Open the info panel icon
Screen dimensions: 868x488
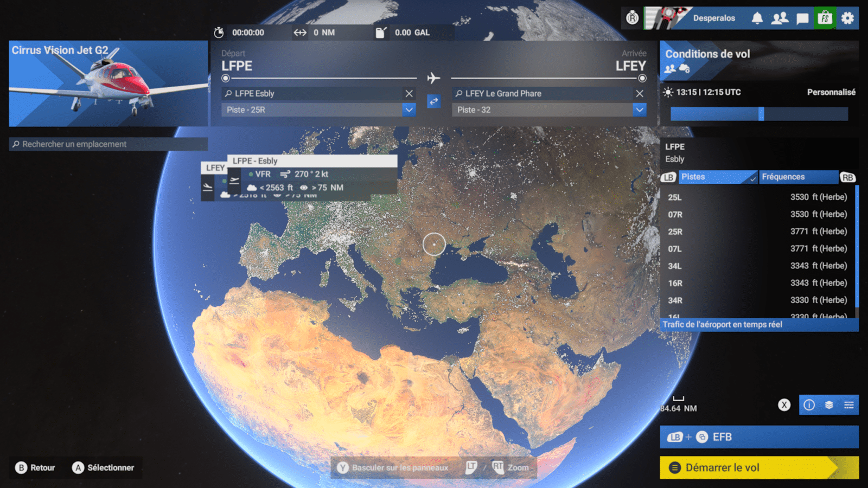point(809,405)
